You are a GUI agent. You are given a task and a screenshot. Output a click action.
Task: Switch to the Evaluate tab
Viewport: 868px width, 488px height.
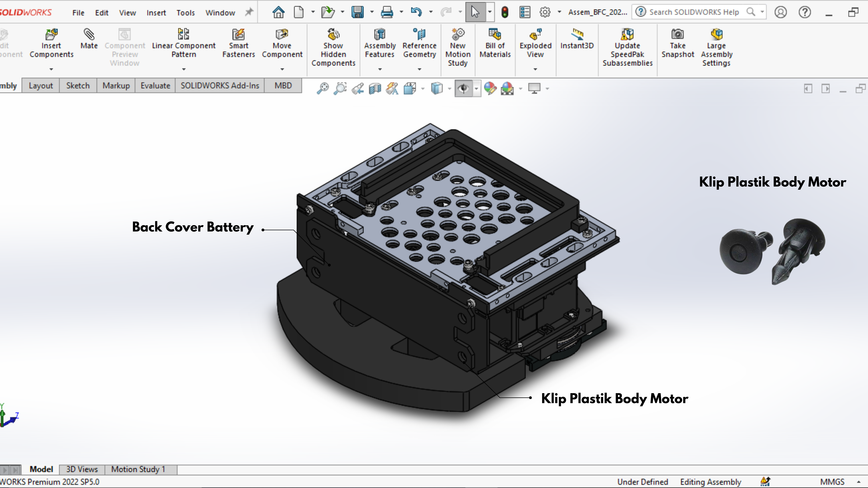(155, 86)
